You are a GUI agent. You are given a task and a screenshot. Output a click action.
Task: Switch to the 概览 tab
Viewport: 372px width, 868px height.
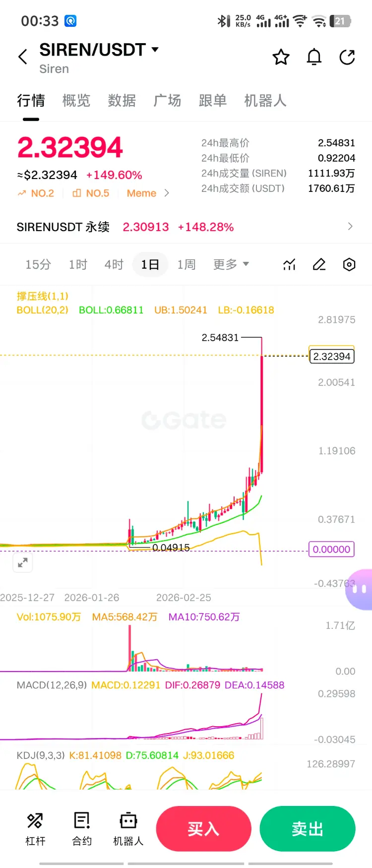pyautogui.click(x=76, y=101)
